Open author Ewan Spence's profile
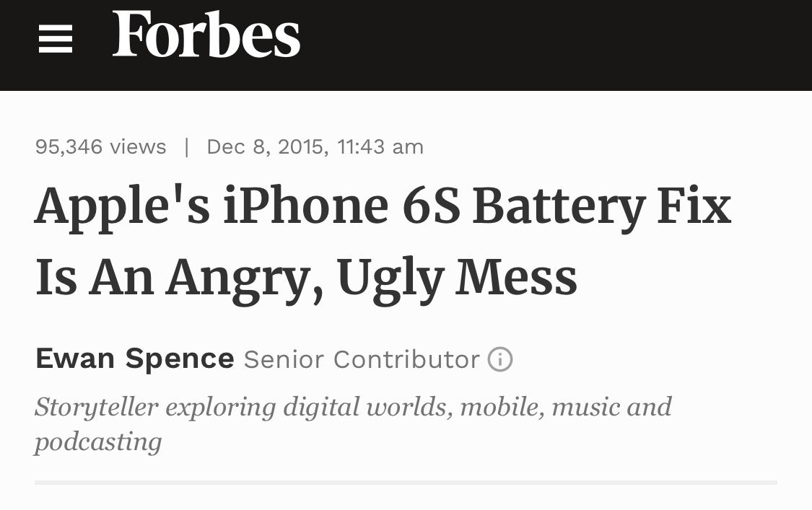This screenshot has width=812, height=510. [x=135, y=359]
